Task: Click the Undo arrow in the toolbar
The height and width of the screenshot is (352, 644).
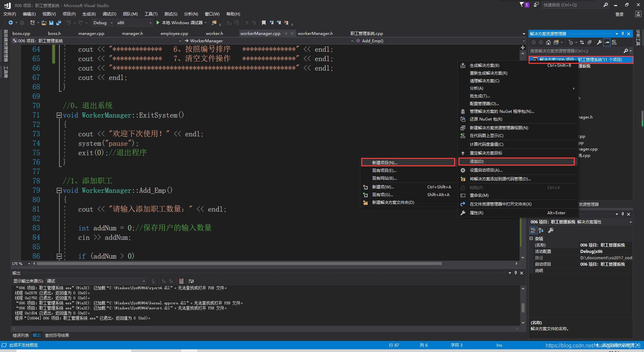Action: click(x=69, y=23)
